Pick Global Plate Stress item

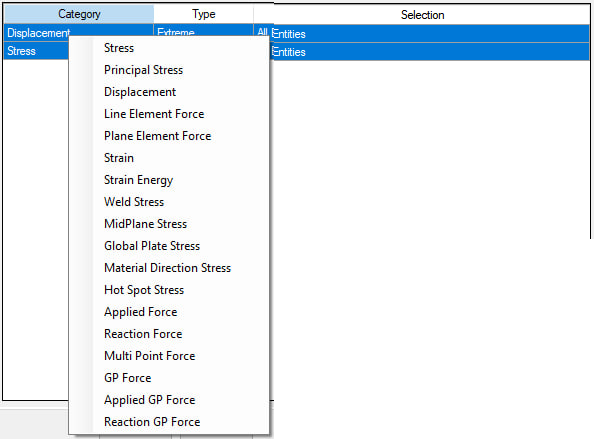point(169,246)
